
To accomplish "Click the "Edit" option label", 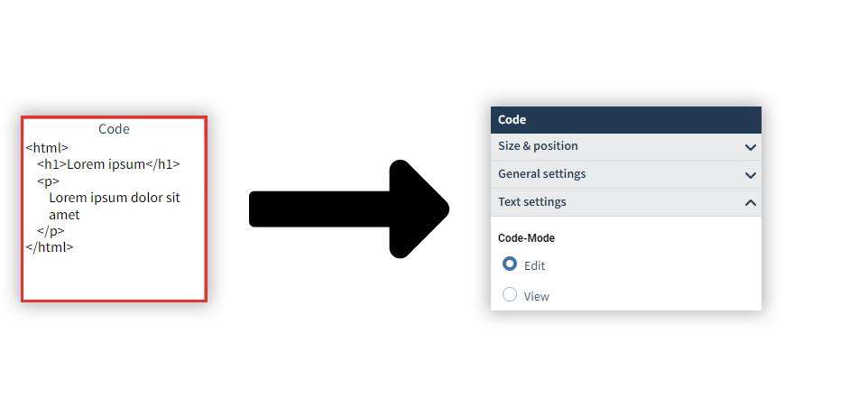I will click(534, 266).
